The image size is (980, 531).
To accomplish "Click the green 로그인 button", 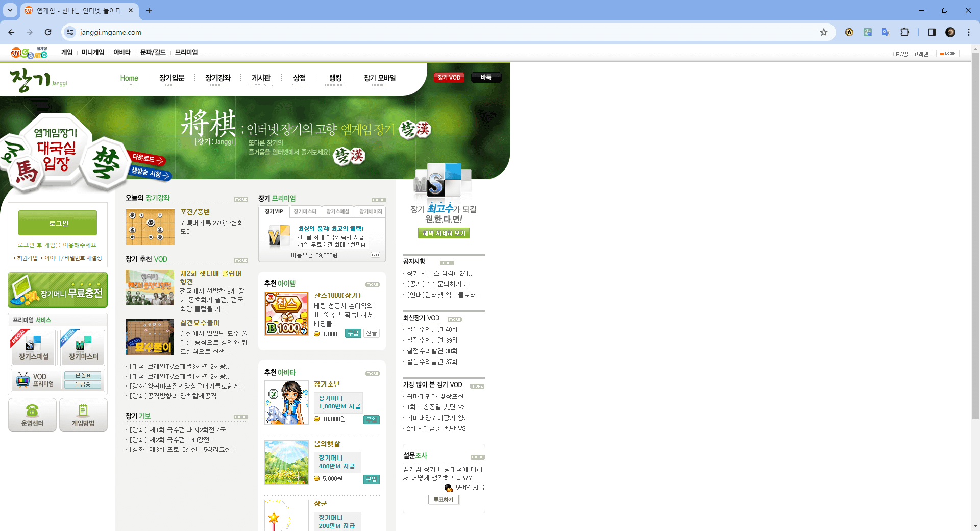I will click(58, 223).
